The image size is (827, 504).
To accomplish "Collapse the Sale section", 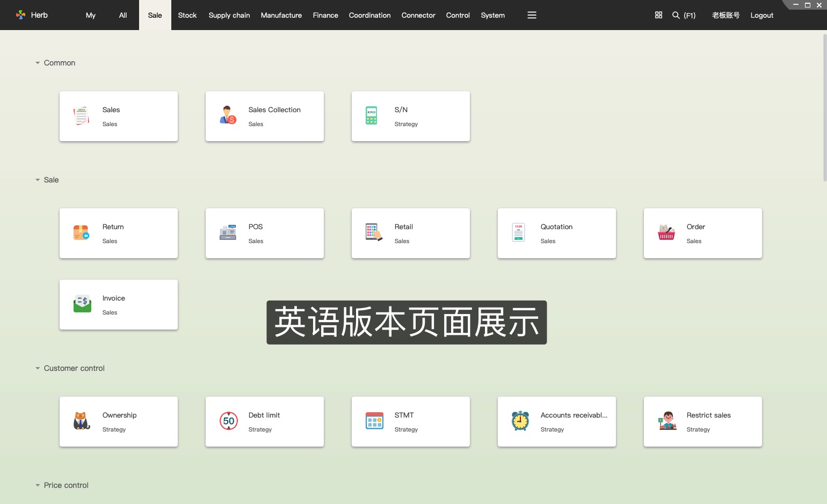I will click(x=38, y=180).
